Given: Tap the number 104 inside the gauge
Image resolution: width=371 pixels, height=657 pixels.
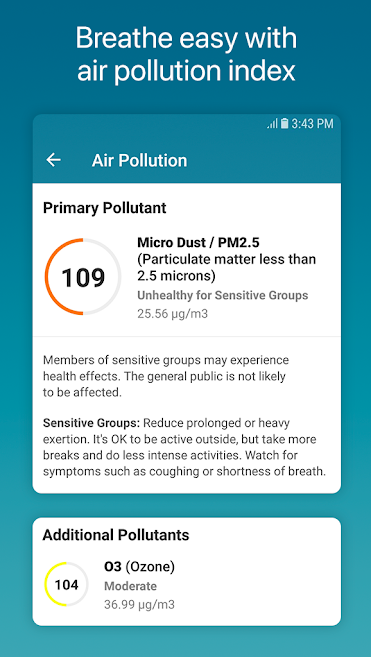Looking at the screenshot, I should [x=67, y=585].
